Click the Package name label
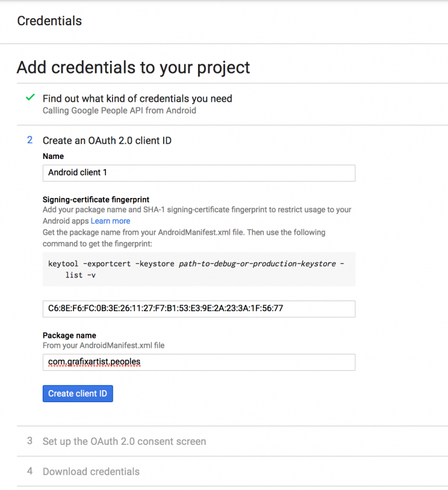448x490 pixels. [69, 335]
